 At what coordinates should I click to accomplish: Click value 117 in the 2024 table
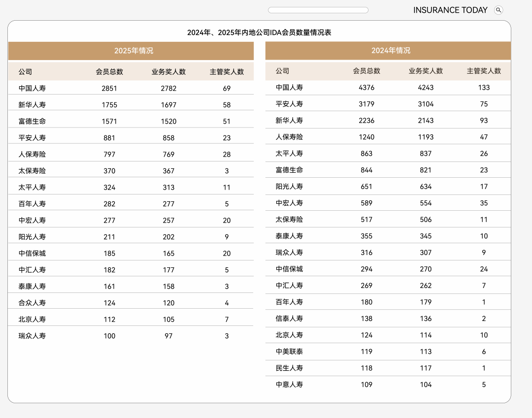pos(426,368)
